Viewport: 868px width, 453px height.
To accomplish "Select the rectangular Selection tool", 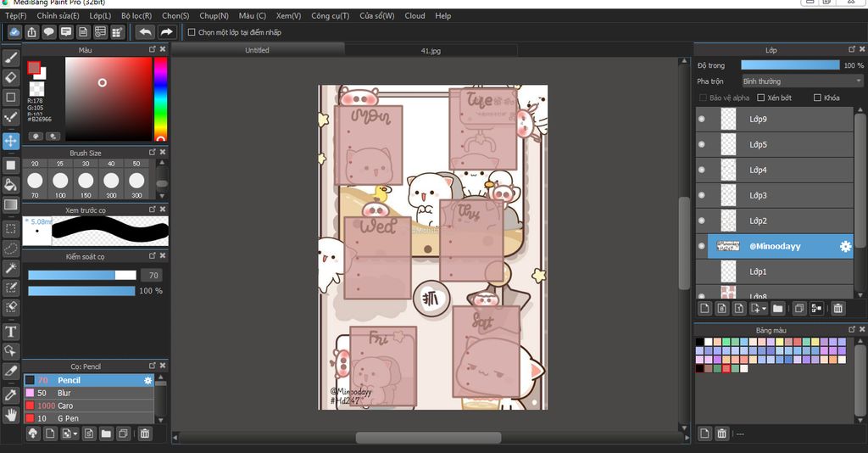I will pyautogui.click(x=10, y=229).
